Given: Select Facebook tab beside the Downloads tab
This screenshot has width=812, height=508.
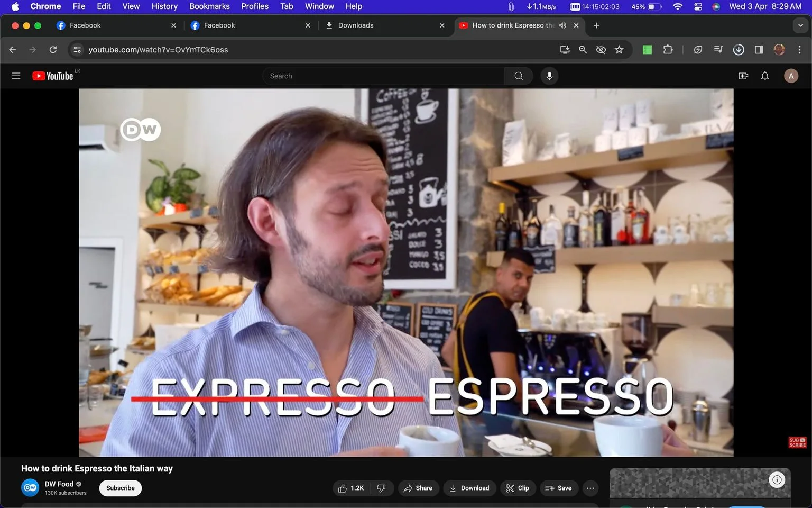Looking at the screenshot, I should pos(250,25).
